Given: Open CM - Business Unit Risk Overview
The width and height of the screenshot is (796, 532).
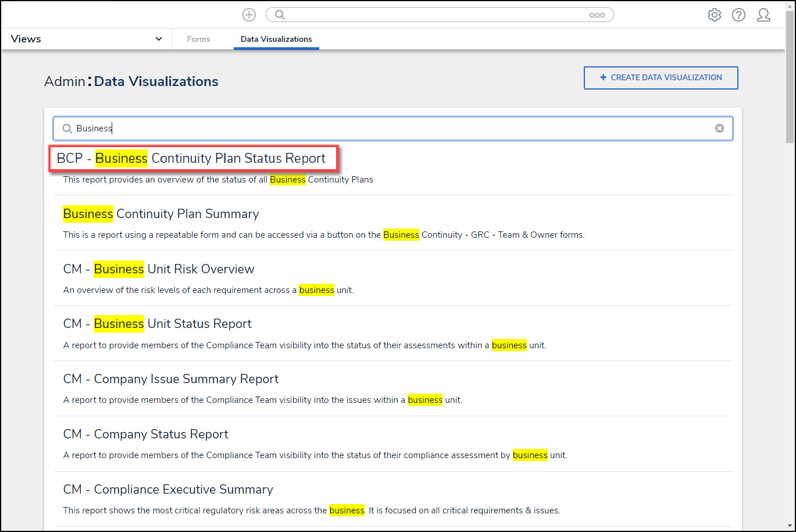Looking at the screenshot, I should [x=159, y=269].
